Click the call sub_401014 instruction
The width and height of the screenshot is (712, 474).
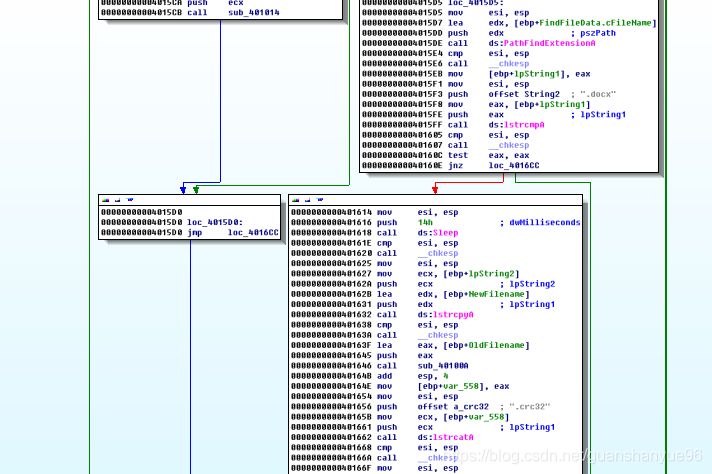(233, 13)
